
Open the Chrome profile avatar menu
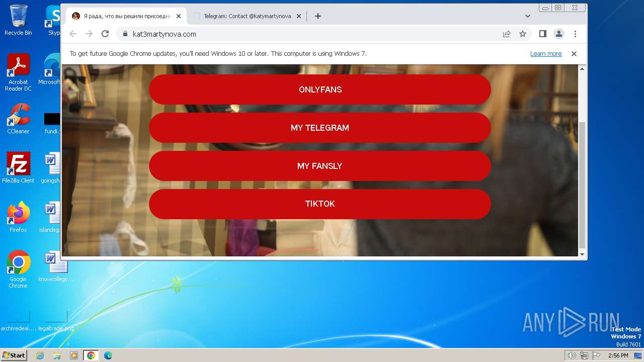(559, 34)
